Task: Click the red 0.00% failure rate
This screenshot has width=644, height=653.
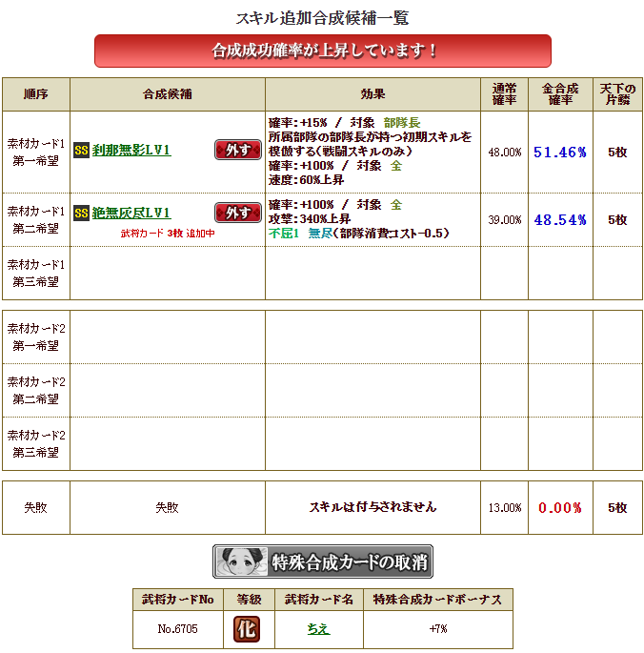Action: 560,508
